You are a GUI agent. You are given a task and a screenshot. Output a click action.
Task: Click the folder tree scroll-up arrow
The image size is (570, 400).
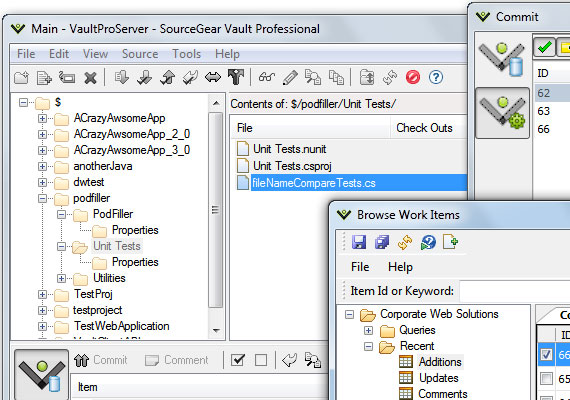click(x=216, y=103)
